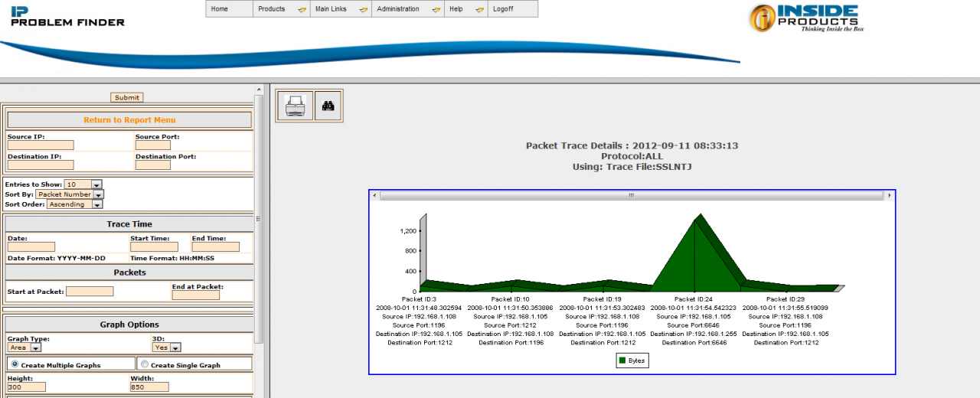Click the green Bytes legend swatch
This screenshot has height=398, width=980.
pyautogui.click(x=622, y=360)
